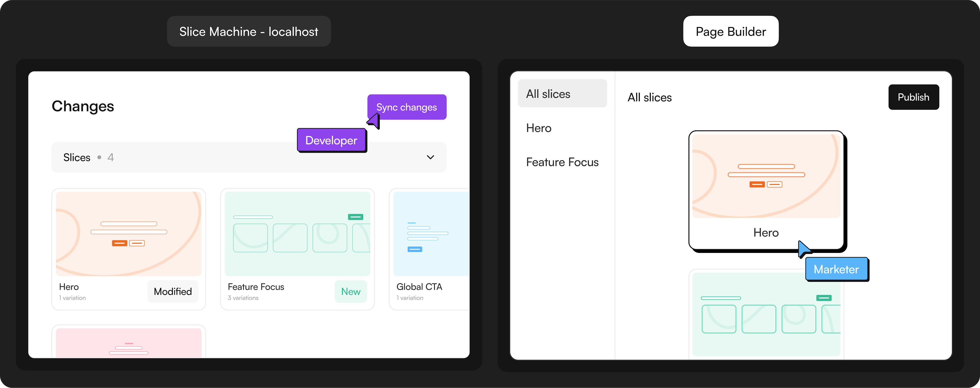Image resolution: width=980 pixels, height=388 pixels.
Task: Open Hero in the sidebar list
Action: 538,128
